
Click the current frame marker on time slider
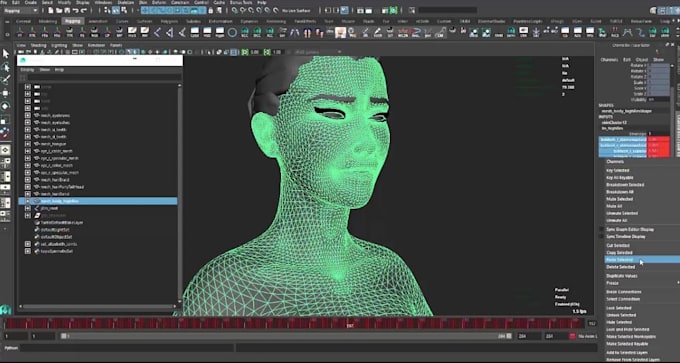pos(350,324)
